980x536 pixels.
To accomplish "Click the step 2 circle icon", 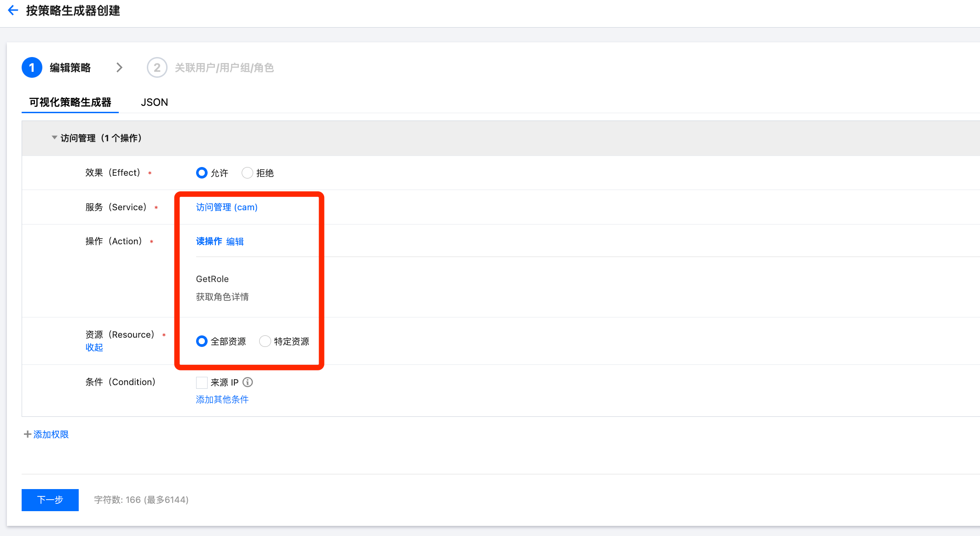I will [x=157, y=68].
